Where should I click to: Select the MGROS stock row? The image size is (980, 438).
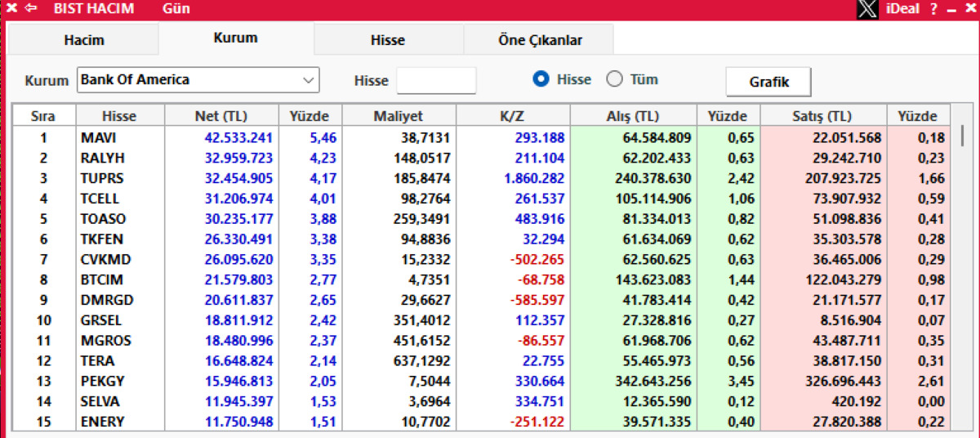(482, 341)
